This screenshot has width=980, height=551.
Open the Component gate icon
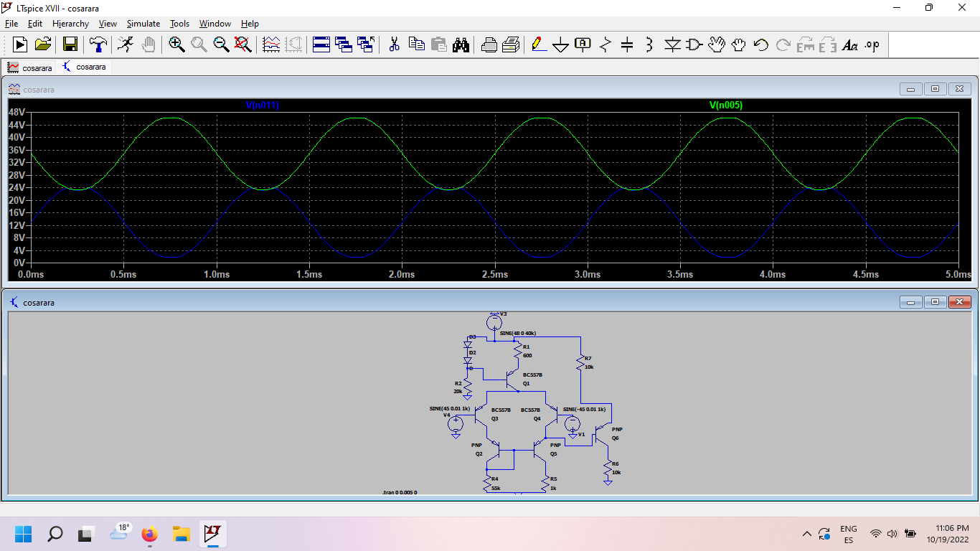point(694,44)
